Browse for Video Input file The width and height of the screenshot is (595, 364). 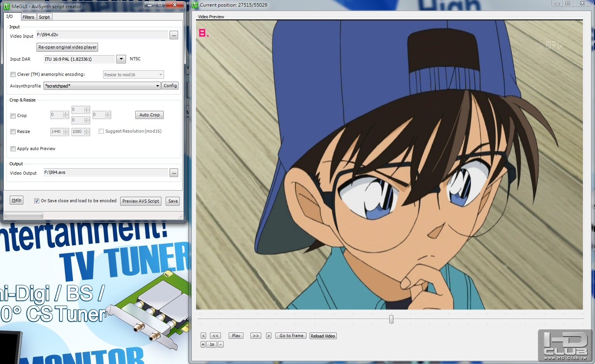pos(174,35)
